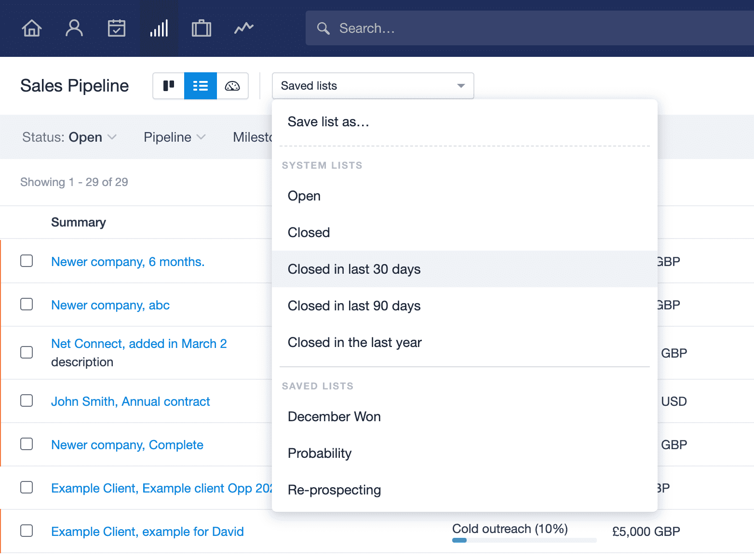Viewport: 754px width, 560px height.
Task: Tick checkbox for Net Connect opportunity
Action: click(x=27, y=352)
